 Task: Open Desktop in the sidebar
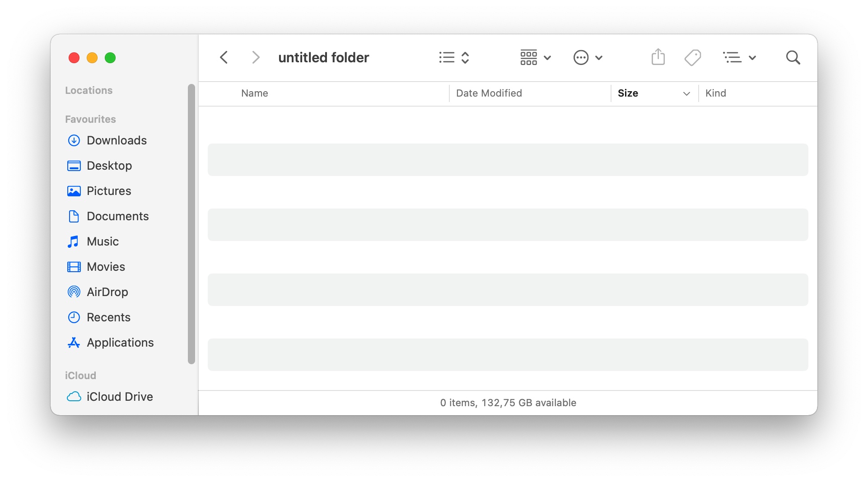point(109,166)
